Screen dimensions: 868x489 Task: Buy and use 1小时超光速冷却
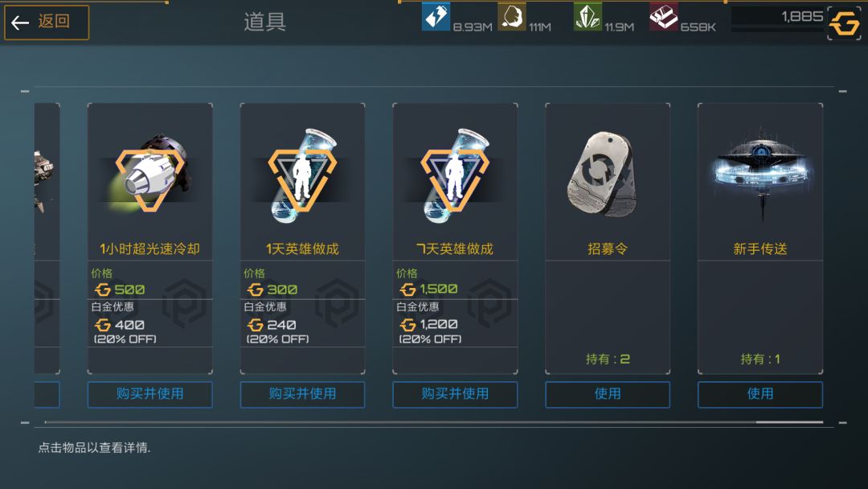coord(150,394)
